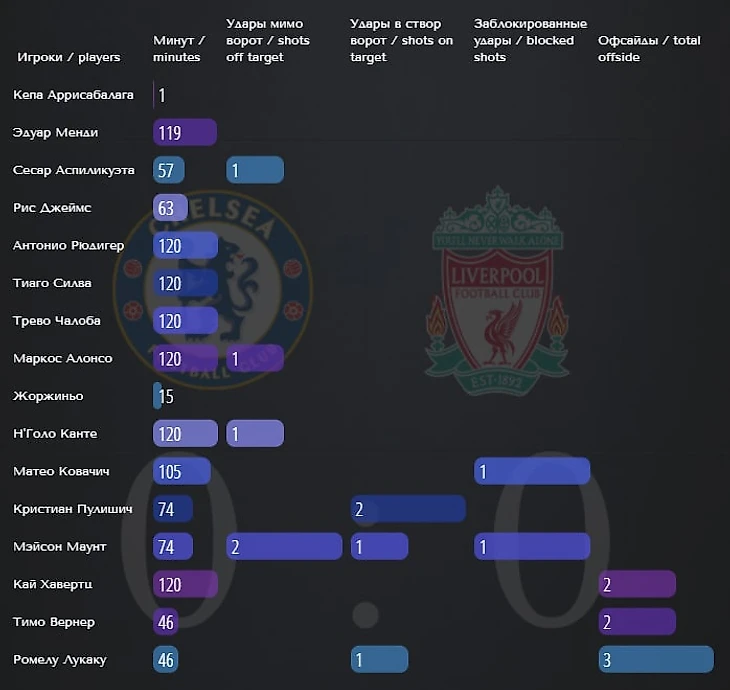The width and height of the screenshot is (730, 690).
Task: Click Мэйсон Маунт's shots off target bar
Action: click(x=284, y=547)
